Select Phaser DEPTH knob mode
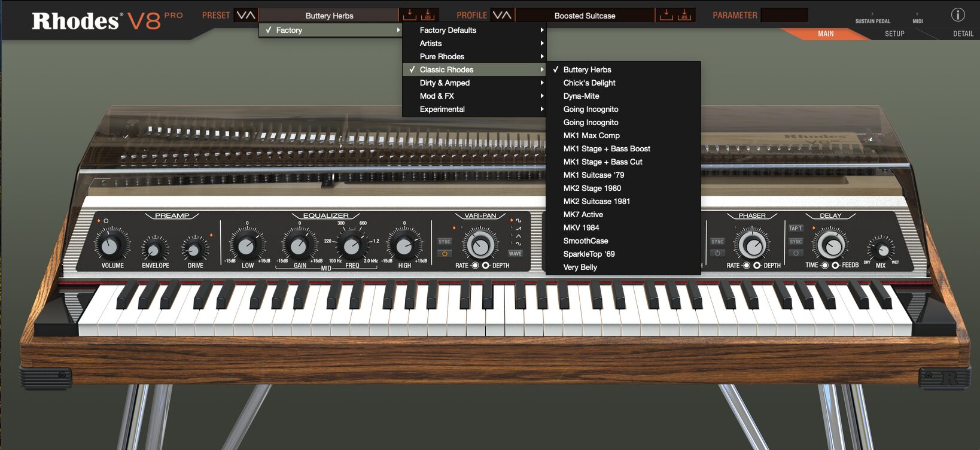This screenshot has height=450, width=980. [757, 265]
